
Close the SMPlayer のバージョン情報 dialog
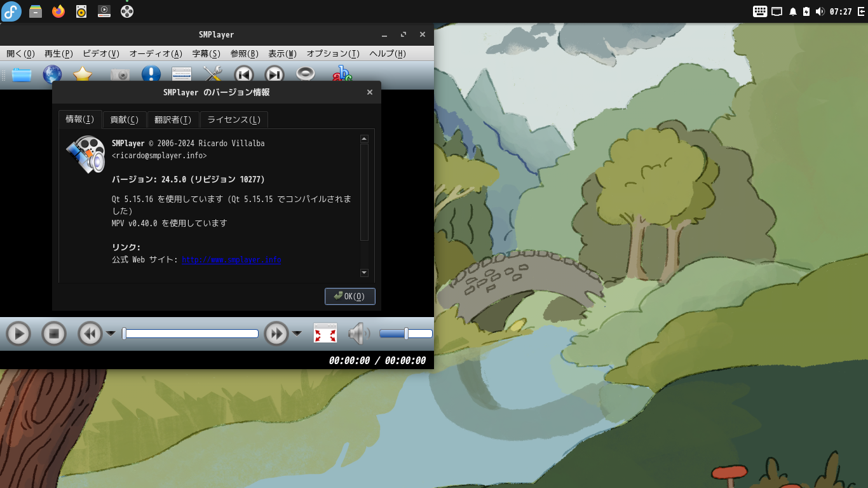pos(370,92)
